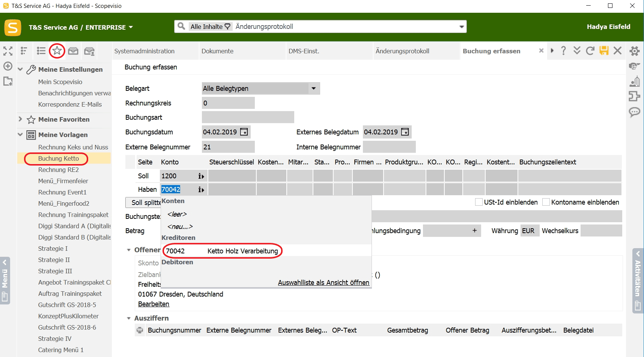The image size is (644, 357).
Task: Open Catering Menü 1 template
Action: tap(61, 350)
